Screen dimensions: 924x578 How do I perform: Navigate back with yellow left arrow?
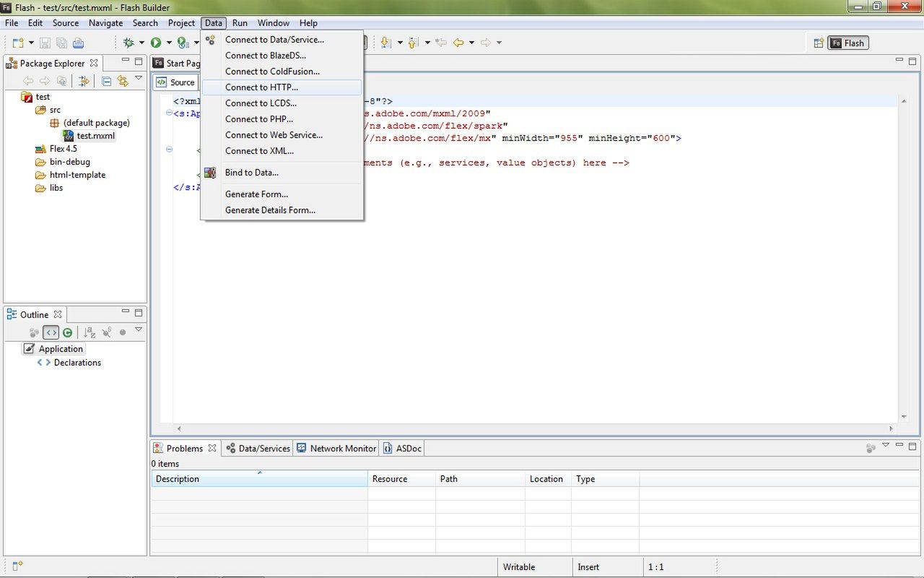458,43
